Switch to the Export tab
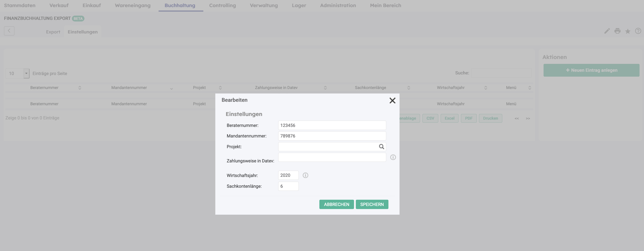The image size is (644, 251). pos(53,32)
